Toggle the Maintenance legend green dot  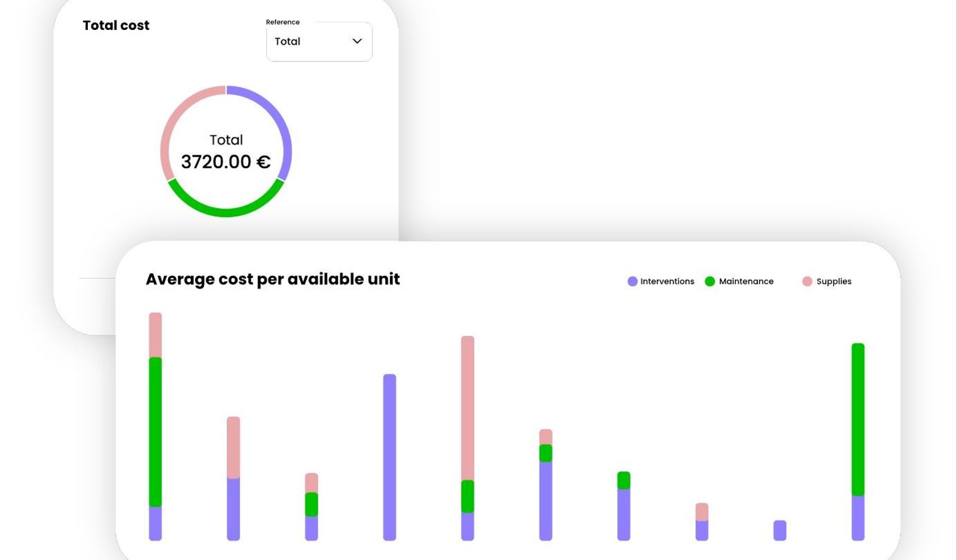(x=710, y=281)
